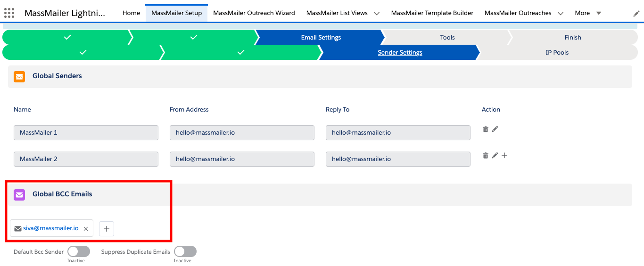
Task: Expand MassMailer List Views dropdown arrow
Action: [x=377, y=14]
